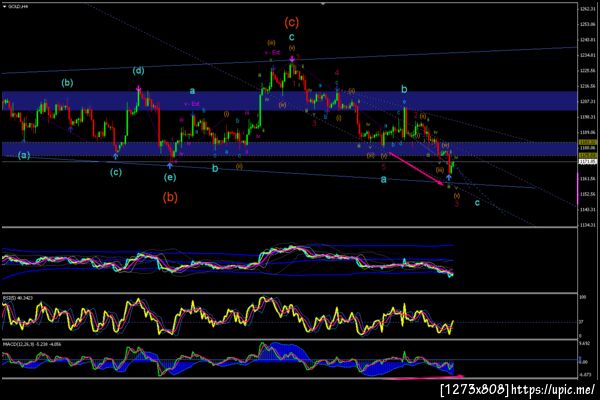Select the cyan (a) wave label at left edge

(24, 155)
